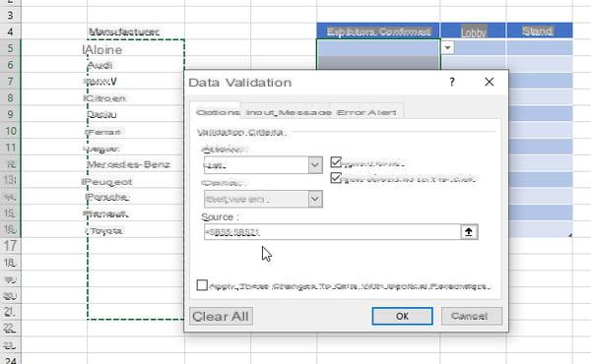Screen dimensions: 591x364
Task: Select row header 10
Action: coord(10,131)
